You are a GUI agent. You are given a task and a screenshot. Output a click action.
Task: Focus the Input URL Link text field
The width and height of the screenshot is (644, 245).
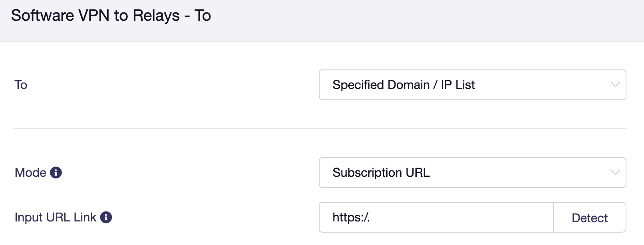click(x=436, y=217)
